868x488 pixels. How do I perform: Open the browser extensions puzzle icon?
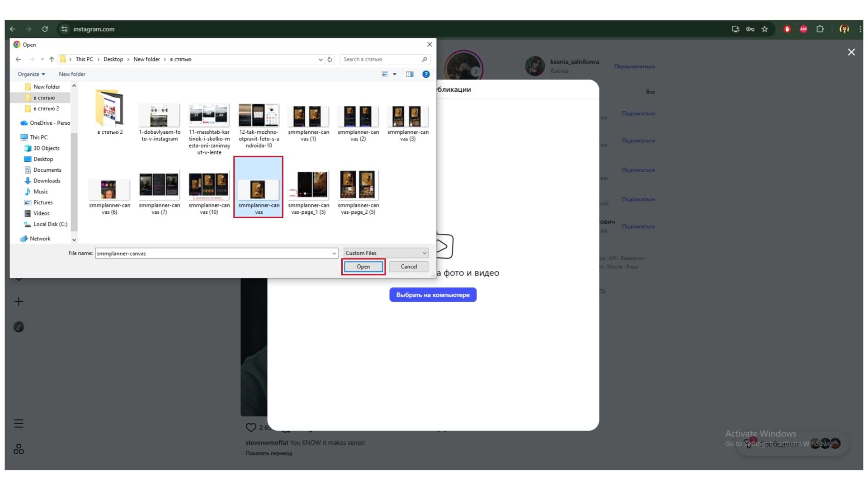pos(820,29)
